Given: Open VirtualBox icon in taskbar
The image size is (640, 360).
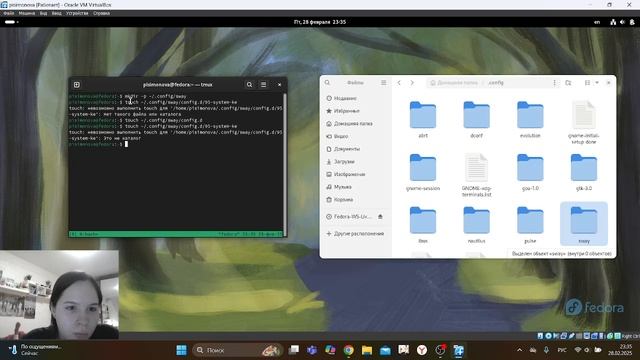Looking at the screenshot, I should click(x=459, y=350).
